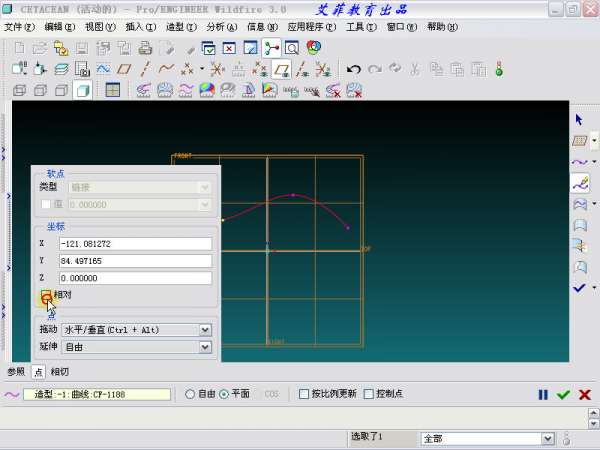This screenshot has height=450, width=600.
Task: Click the create curve wave icon in right toolbar
Action: coord(580,162)
